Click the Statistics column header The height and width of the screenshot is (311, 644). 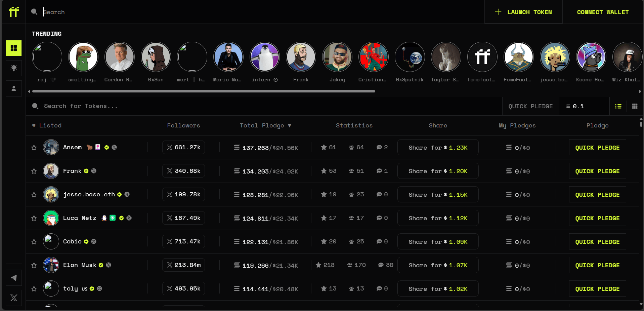click(x=354, y=125)
